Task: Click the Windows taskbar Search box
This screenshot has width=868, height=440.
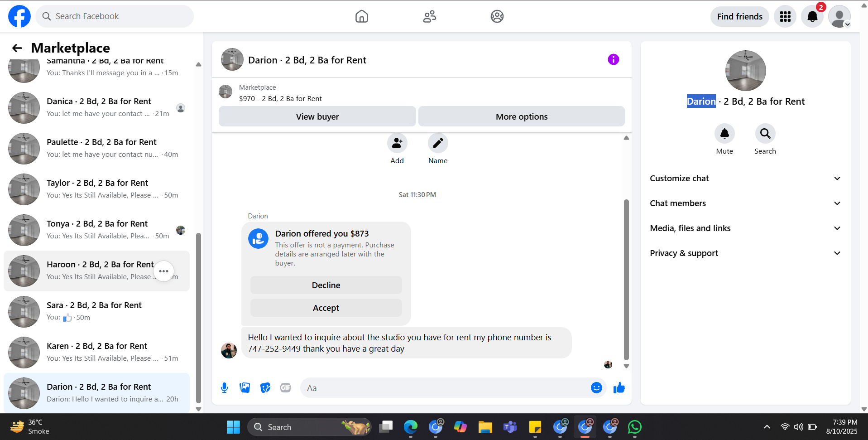Action: coord(309,427)
